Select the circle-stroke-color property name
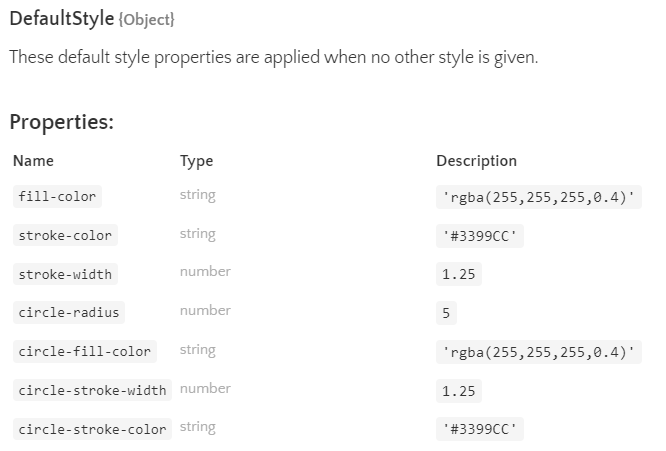This screenshot has width=666, height=451. pos(92,429)
